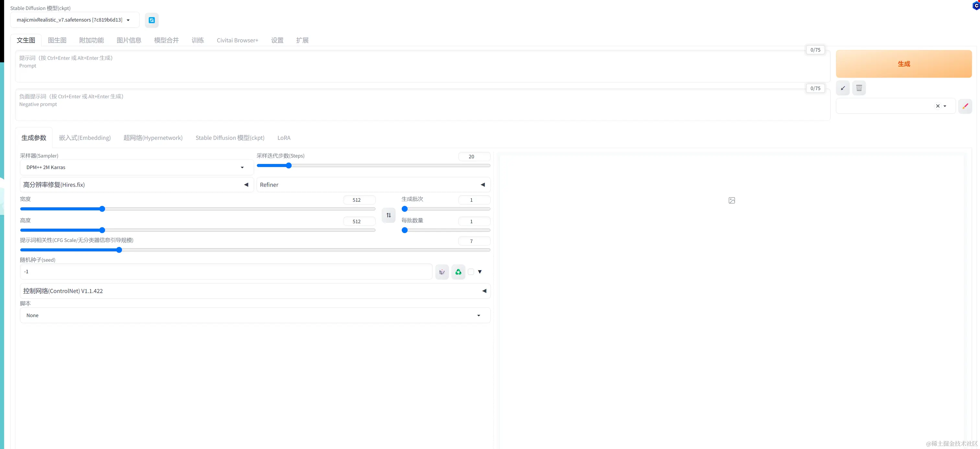980x449 pixels.
Task: Click the CFG Scale slider handle
Action: (x=119, y=250)
